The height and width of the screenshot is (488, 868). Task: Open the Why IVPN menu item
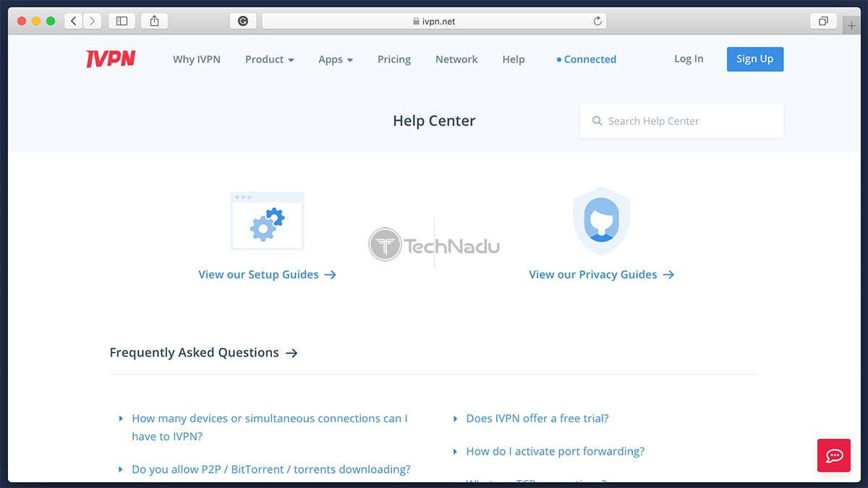point(197,59)
